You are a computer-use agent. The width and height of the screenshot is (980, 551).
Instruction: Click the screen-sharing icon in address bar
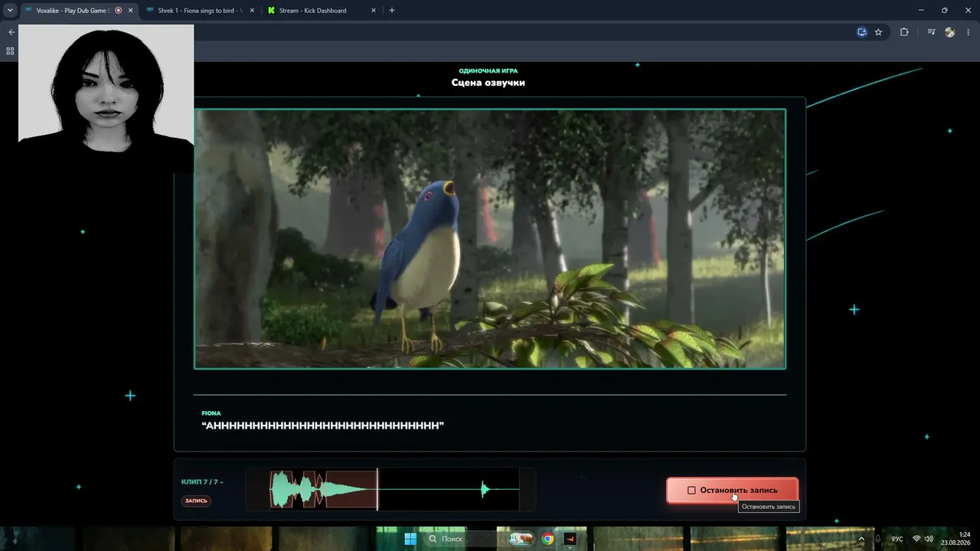862,32
